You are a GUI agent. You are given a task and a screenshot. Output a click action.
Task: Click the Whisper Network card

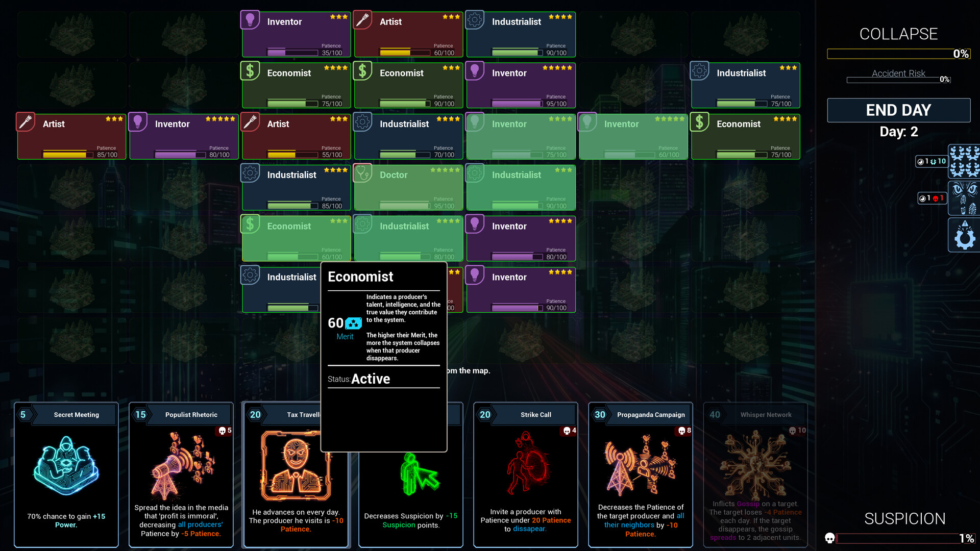755,474
